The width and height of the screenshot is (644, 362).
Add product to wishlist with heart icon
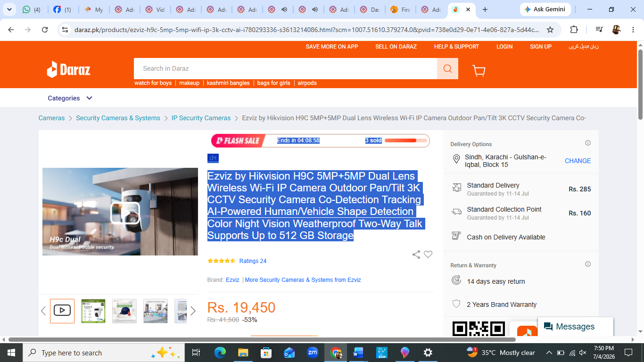pyautogui.click(x=428, y=255)
